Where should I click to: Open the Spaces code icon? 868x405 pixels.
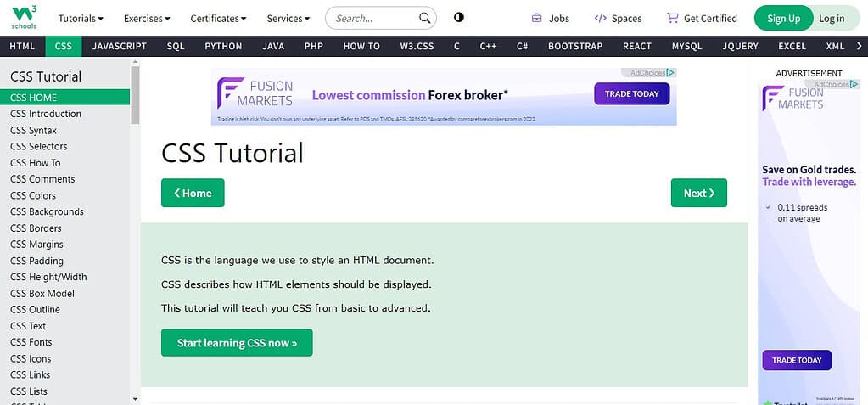pyautogui.click(x=600, y=19)
